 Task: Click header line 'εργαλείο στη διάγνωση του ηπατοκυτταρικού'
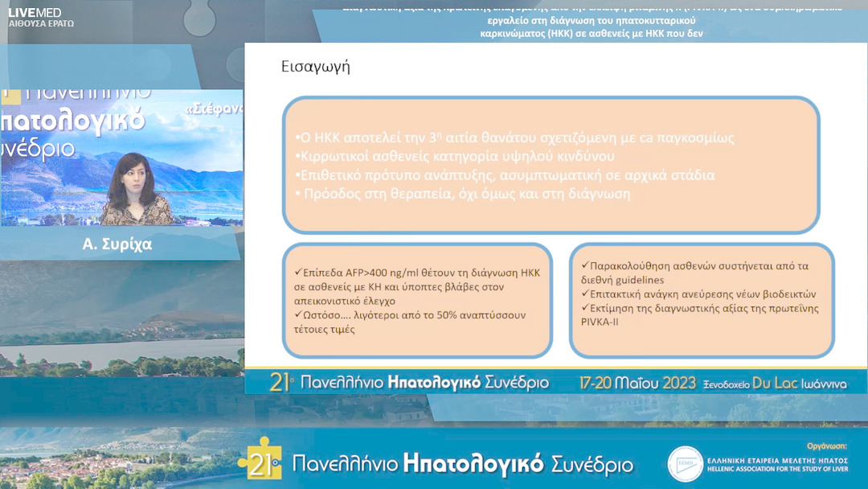click(x=592, y=21)
